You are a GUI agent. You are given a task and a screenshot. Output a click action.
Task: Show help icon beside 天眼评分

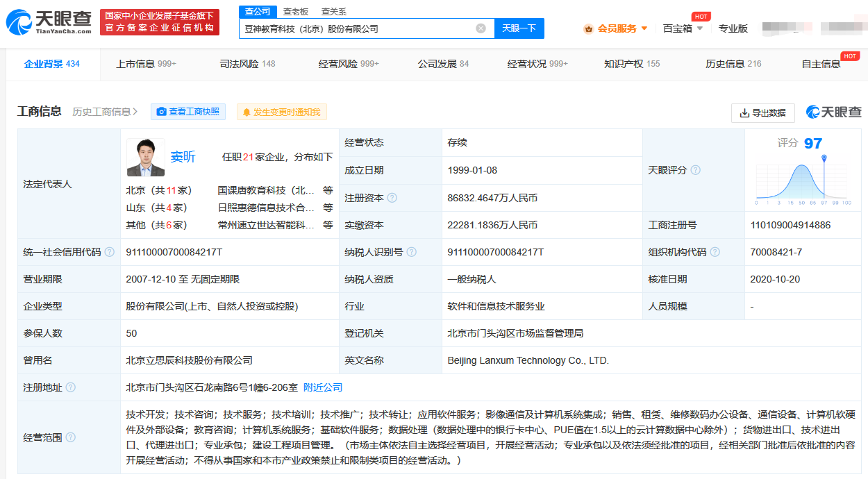[695, 170]
